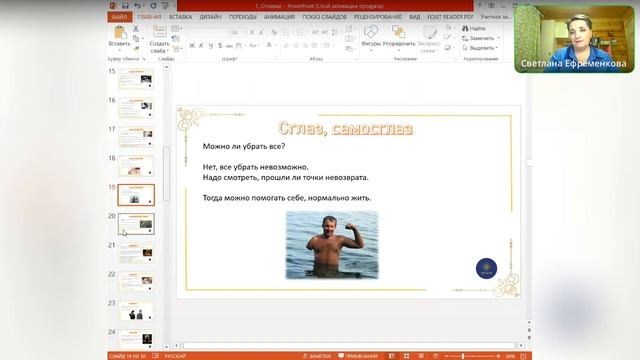Click the Paste (Вставить) clipboard icon
640x360 pixels.
[x=120, y=32]
